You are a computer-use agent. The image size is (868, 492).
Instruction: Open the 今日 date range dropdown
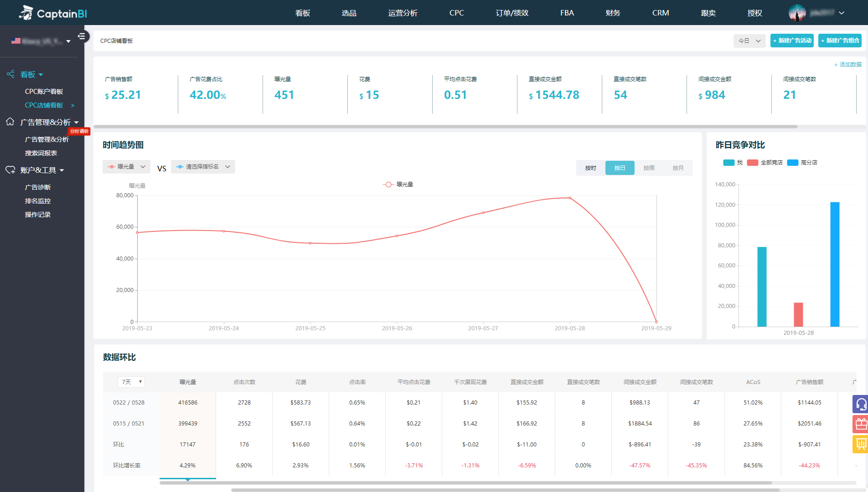click(x=749, y=41)
